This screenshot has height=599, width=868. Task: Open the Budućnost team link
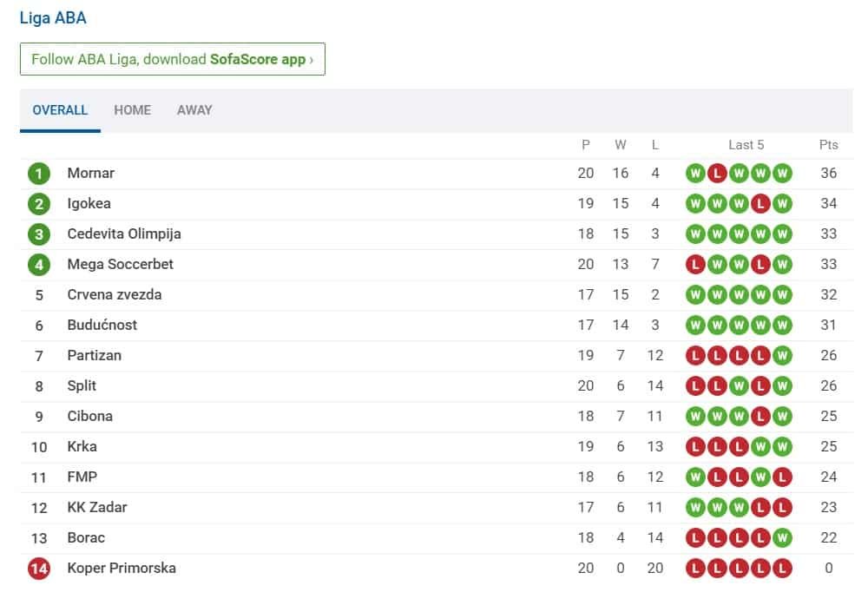click(x=102, y=326)
